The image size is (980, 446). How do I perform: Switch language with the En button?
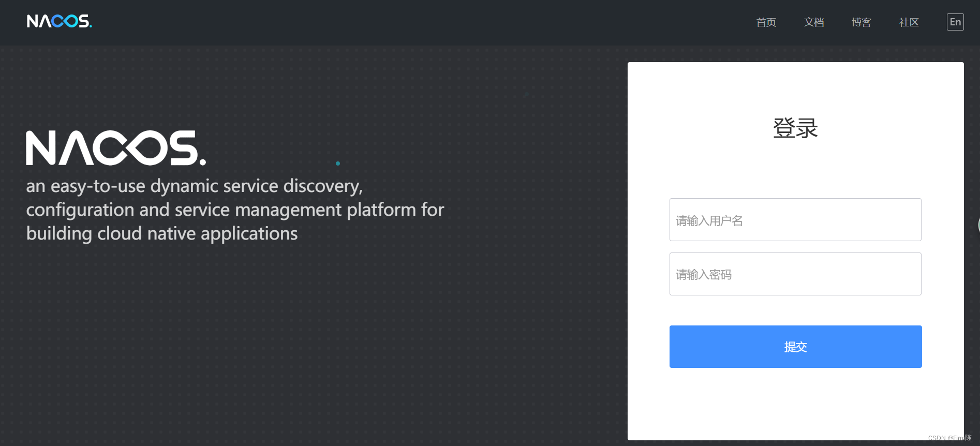[955, 22]
